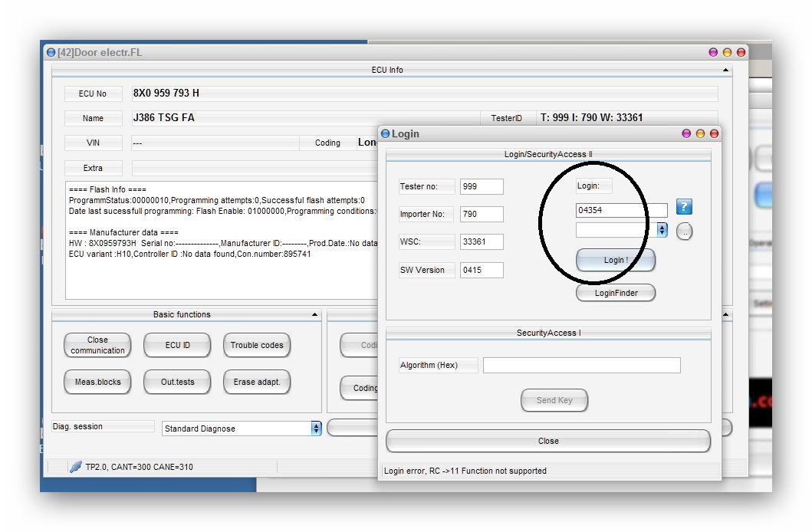Collapse the ECU Info panel arrow
Image resolution: width=812 pixels, height=532 pixels.
coord(725,70)
